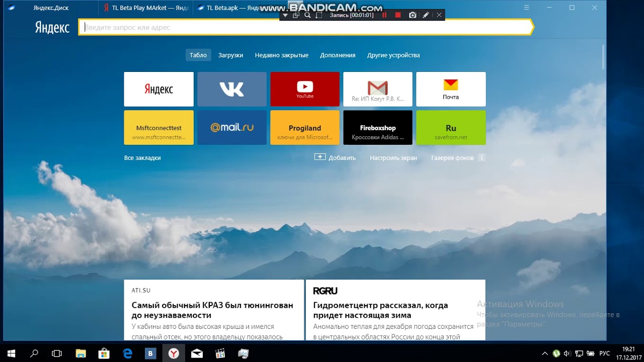This screenshot has width=644, height=362.
Task: Switch to the Загрузки tab
Action: tap(230, 55)
